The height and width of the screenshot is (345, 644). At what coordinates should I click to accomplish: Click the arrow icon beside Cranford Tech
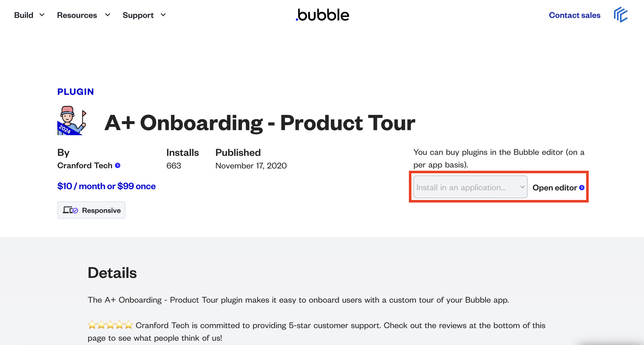[118, 165]
